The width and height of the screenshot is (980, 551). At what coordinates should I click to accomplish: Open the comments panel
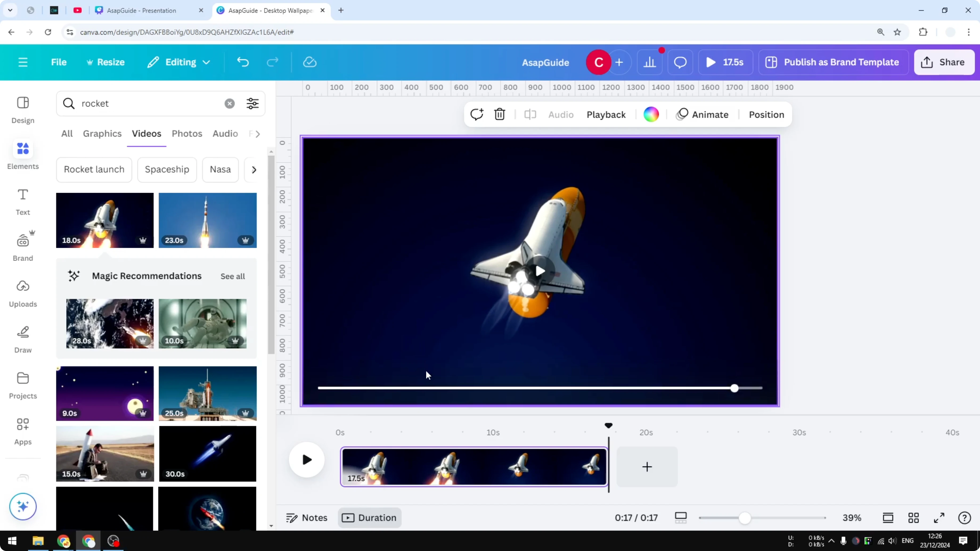click(x=680, y=62)
